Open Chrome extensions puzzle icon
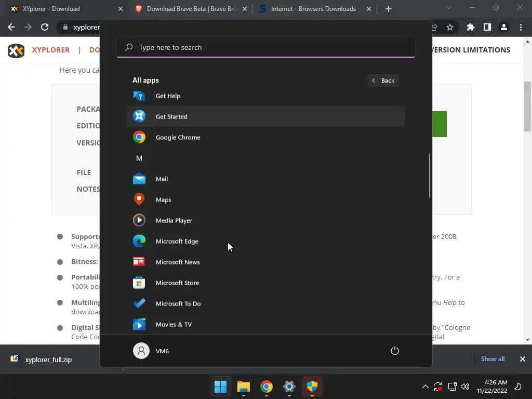 pyautogui.click(x=470, y=27)
